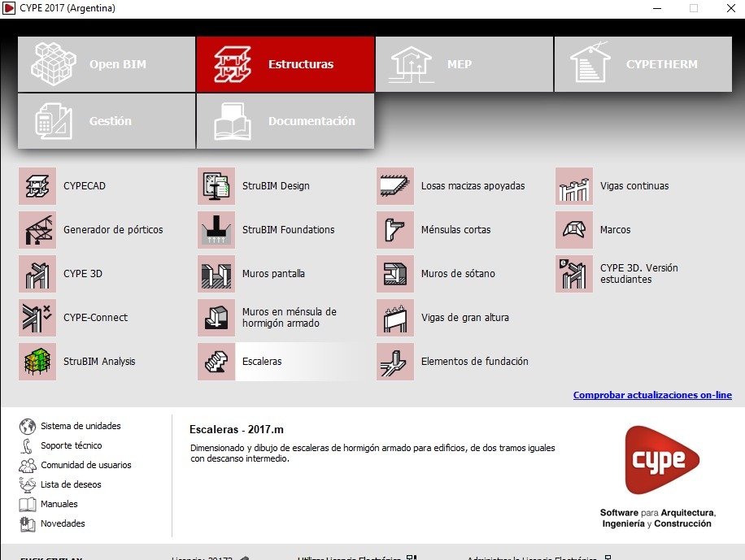Click the CYPE-Connect icon
The image size is (745, 560).
tap(37, 318)
